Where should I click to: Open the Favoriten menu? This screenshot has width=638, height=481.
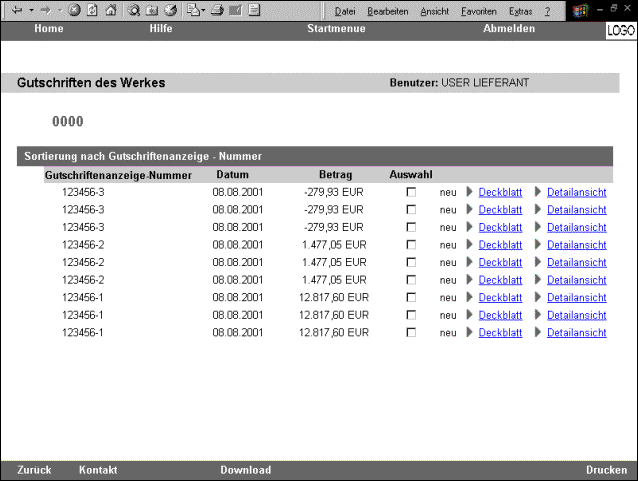(x=478, y=11)
